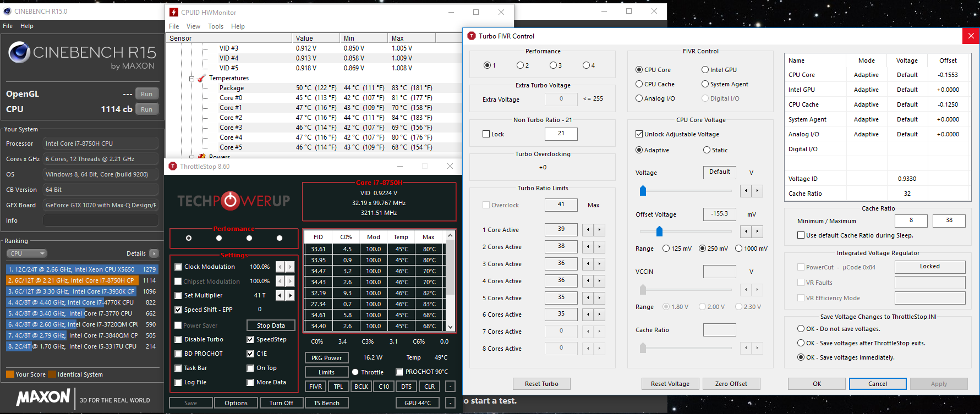Uncheck the C1E checkbox

point(250,354)
